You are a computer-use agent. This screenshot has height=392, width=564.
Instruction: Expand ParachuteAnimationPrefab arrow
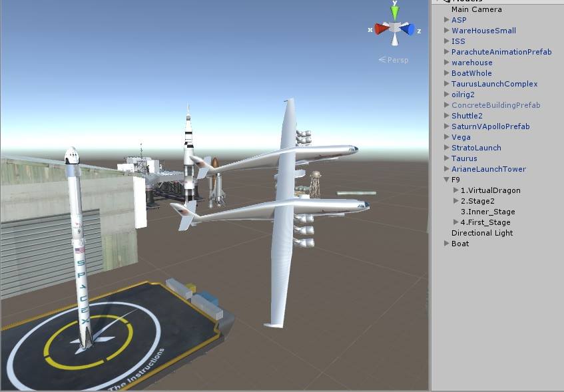click(x=446, y=51)
